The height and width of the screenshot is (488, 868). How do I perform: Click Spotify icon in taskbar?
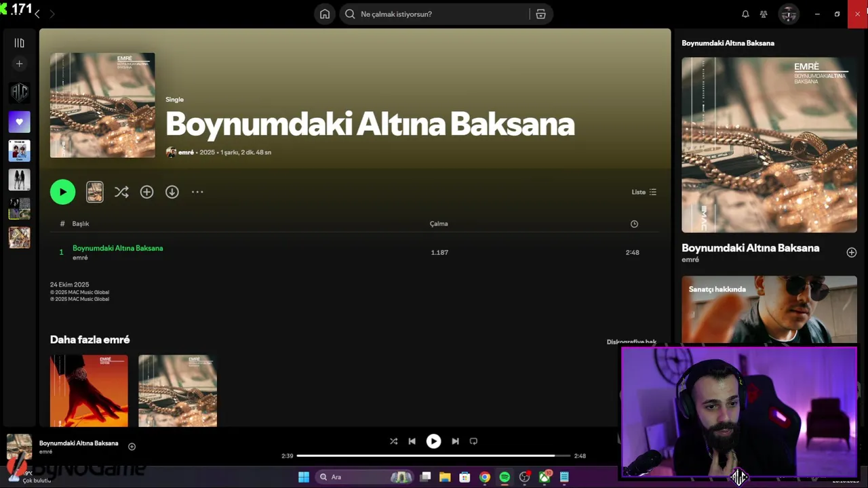click(x=505, y=477)
